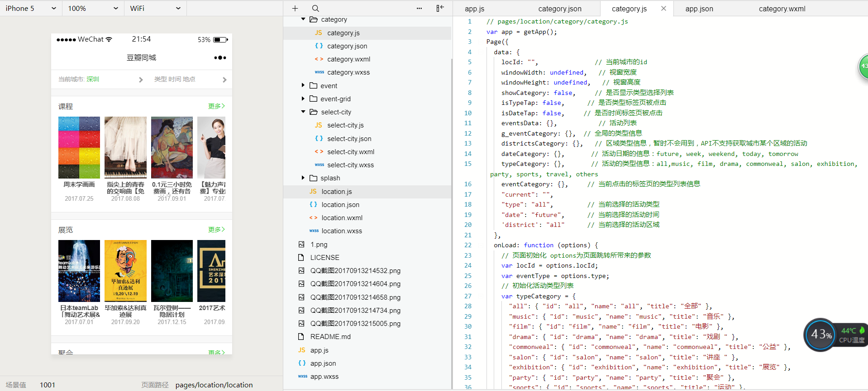
Task: Click 更多 link in the 展览 section
Action: pyautogui.click(x=216, y=230)
